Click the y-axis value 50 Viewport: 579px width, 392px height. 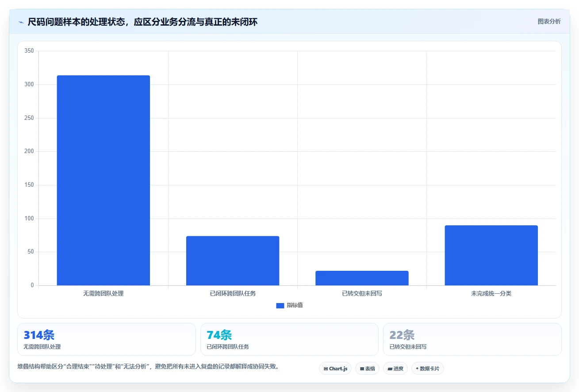point(31,252)
